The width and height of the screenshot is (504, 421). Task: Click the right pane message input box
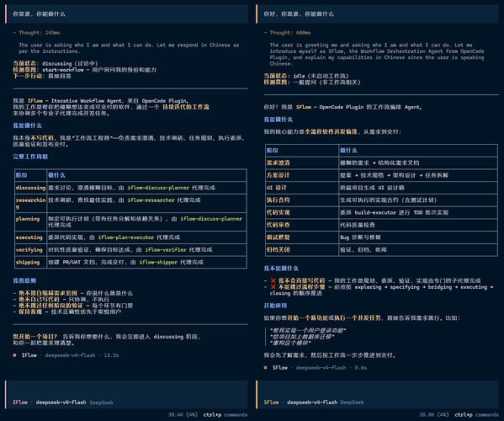[x=378, y=395]
